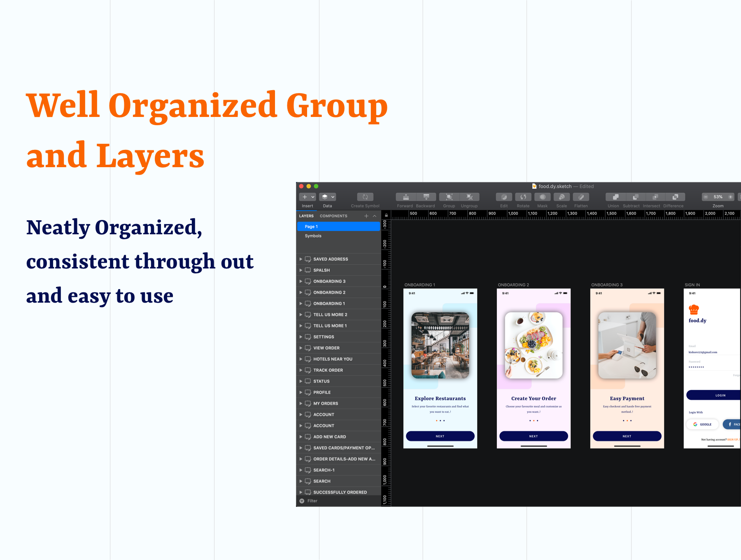Select the Symbols page
Screen dimensions: 741x560
313,236
